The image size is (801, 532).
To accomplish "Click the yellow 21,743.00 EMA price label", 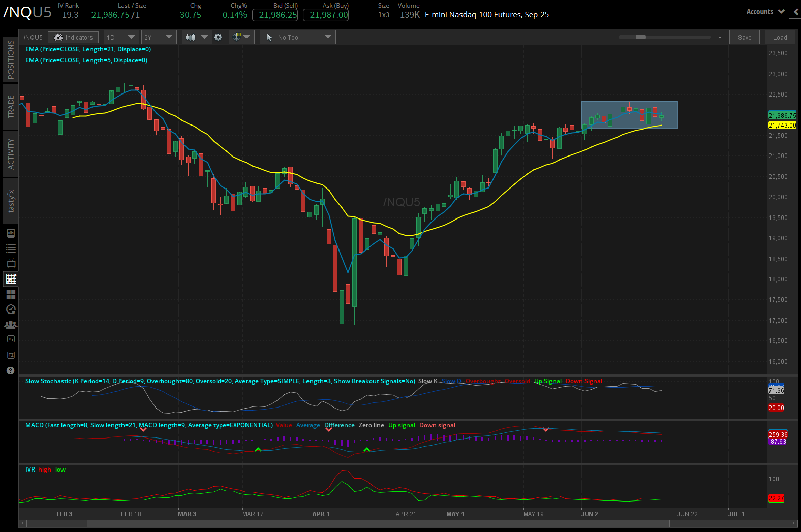I will (782, 126).
